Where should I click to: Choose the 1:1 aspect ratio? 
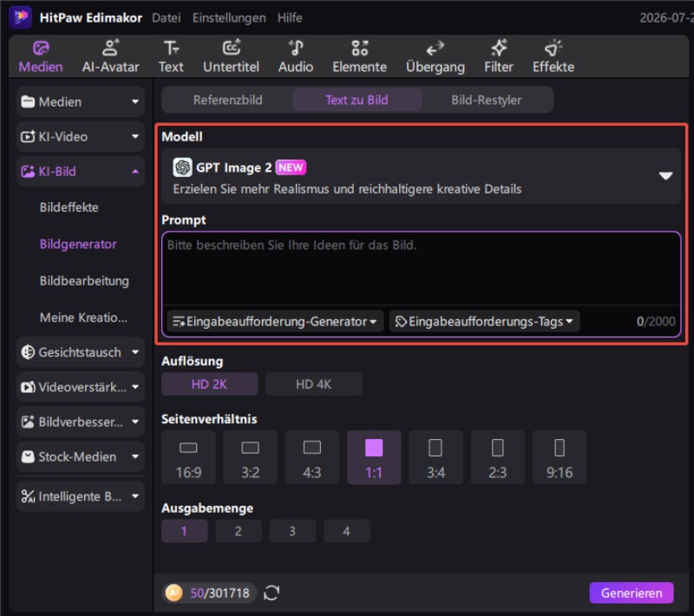[374, 457]
